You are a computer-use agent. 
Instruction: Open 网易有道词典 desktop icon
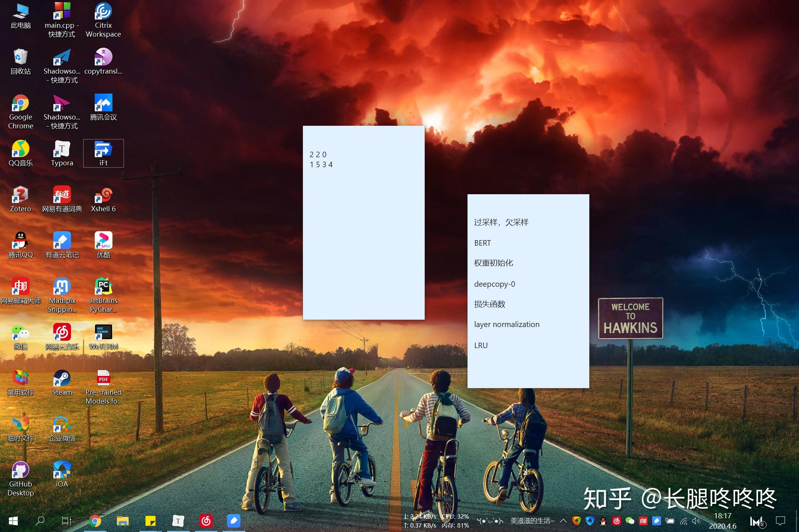[62, 199]
